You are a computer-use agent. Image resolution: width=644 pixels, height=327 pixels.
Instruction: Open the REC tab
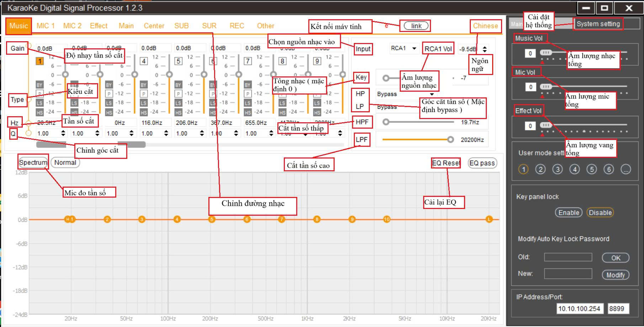click(x=237, y=26)
